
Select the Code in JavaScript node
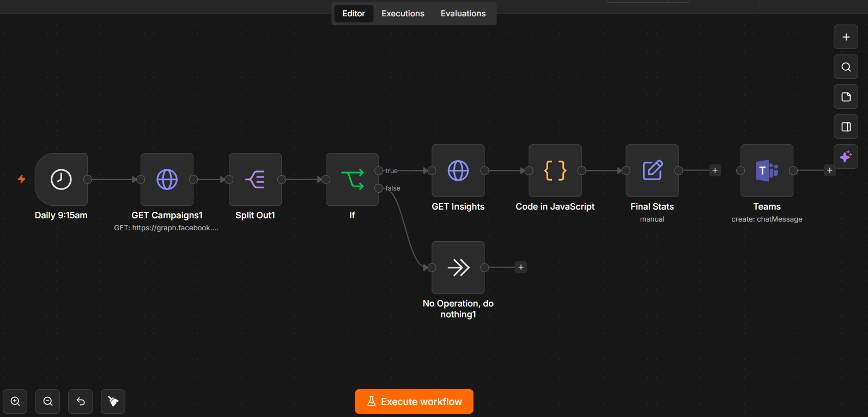pyautogui.click(x=555, y=170)
